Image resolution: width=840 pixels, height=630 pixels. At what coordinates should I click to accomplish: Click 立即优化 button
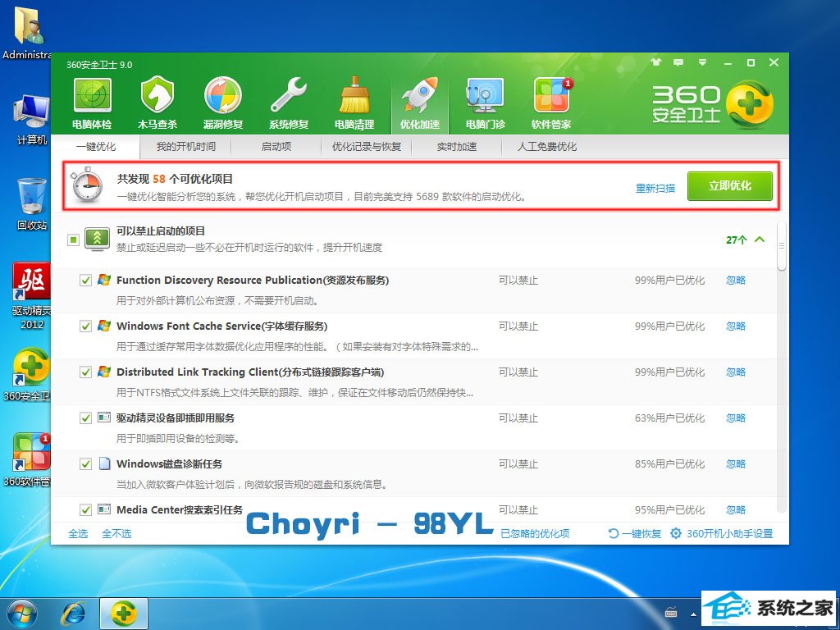point(729,186)
